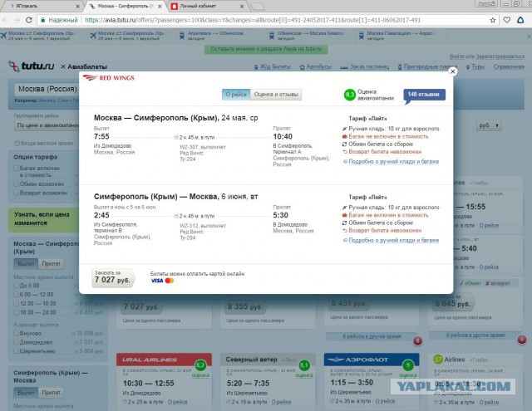Viewport: 532px width, 411px height.
Task: Click the green 8.3 airline rating badge
Action: 349,95
